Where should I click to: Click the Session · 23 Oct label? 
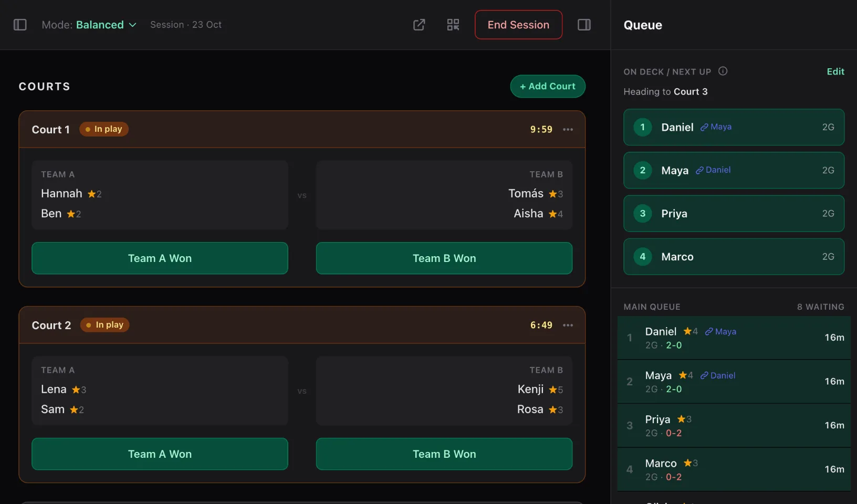tap(186, 25)
